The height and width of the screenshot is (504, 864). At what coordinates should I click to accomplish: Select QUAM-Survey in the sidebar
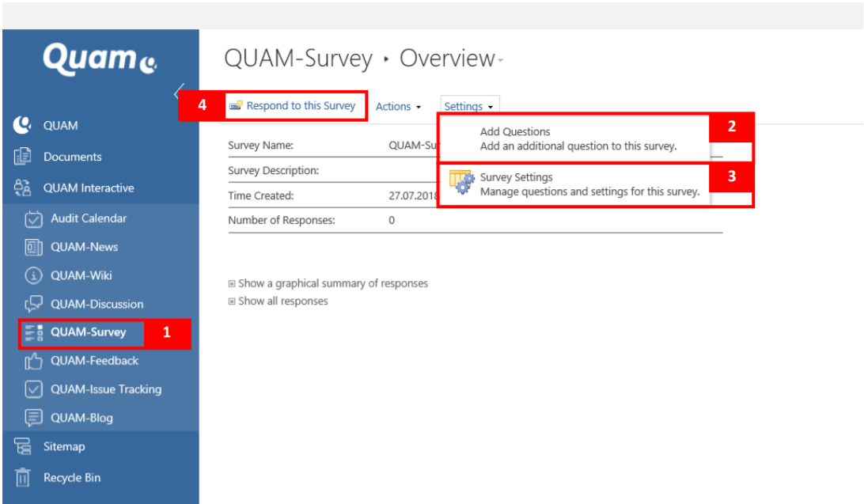89,332
